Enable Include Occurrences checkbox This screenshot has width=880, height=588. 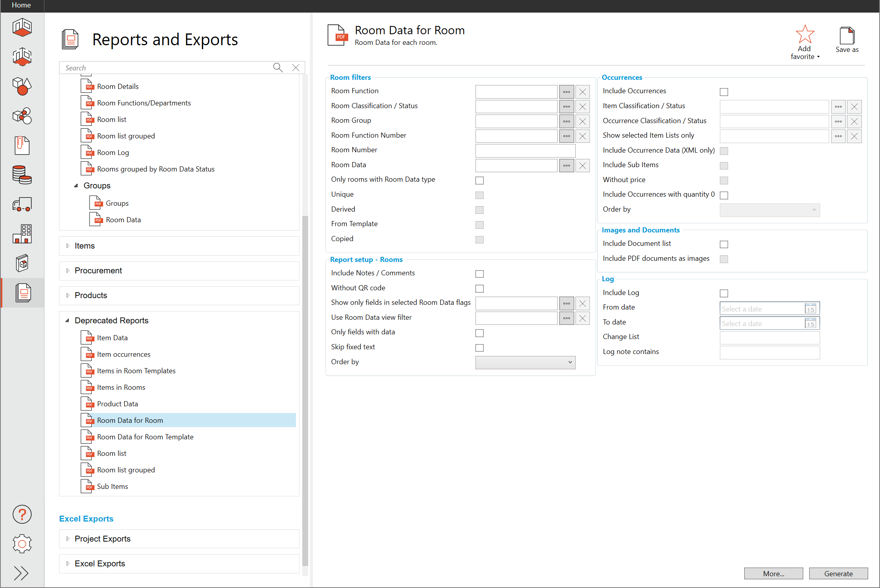pos(724,92)
